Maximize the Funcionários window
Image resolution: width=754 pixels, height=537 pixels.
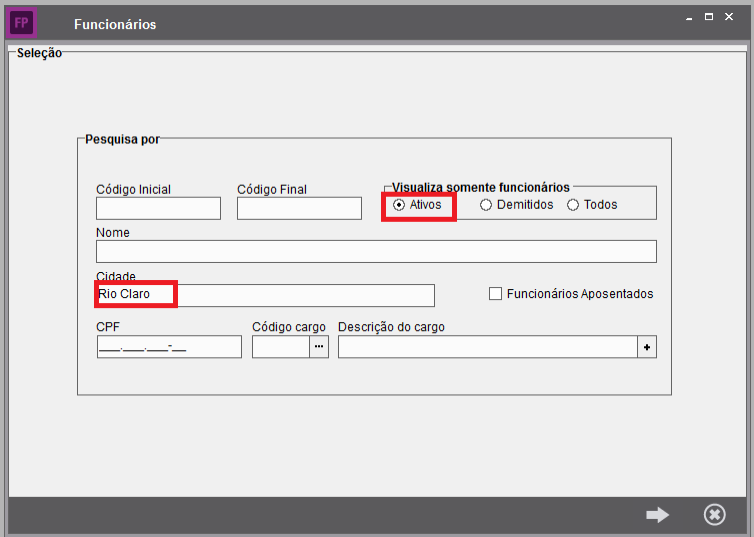709,17
